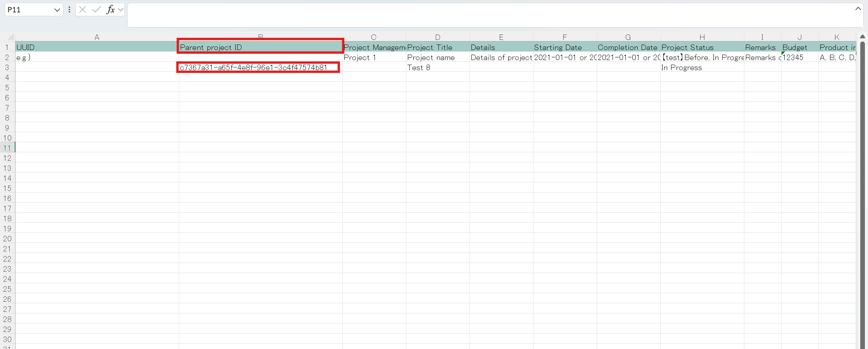Click the In Progress status cell
The image size is (868, 349).
click(702, 67)
